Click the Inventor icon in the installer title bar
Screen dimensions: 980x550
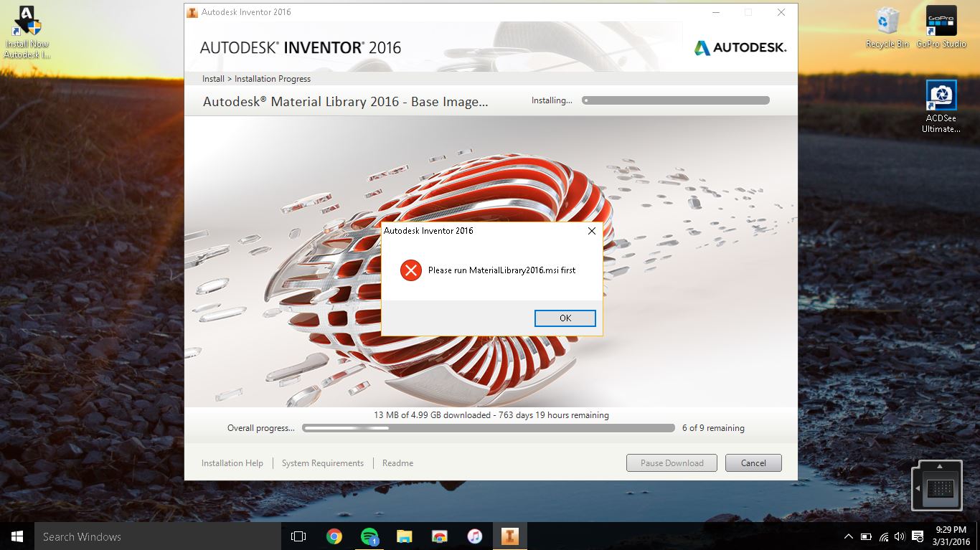(192, 12)
